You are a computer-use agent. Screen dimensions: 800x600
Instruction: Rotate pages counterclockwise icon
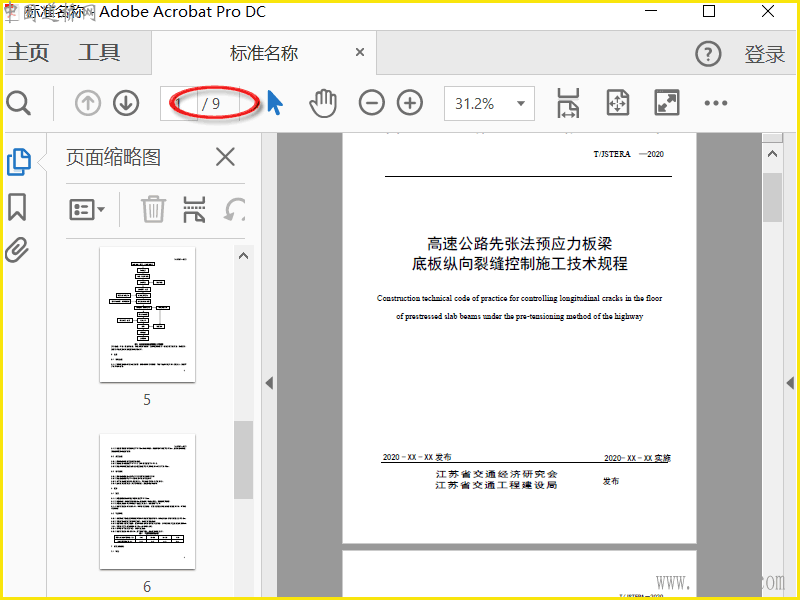tap(234, 210)
